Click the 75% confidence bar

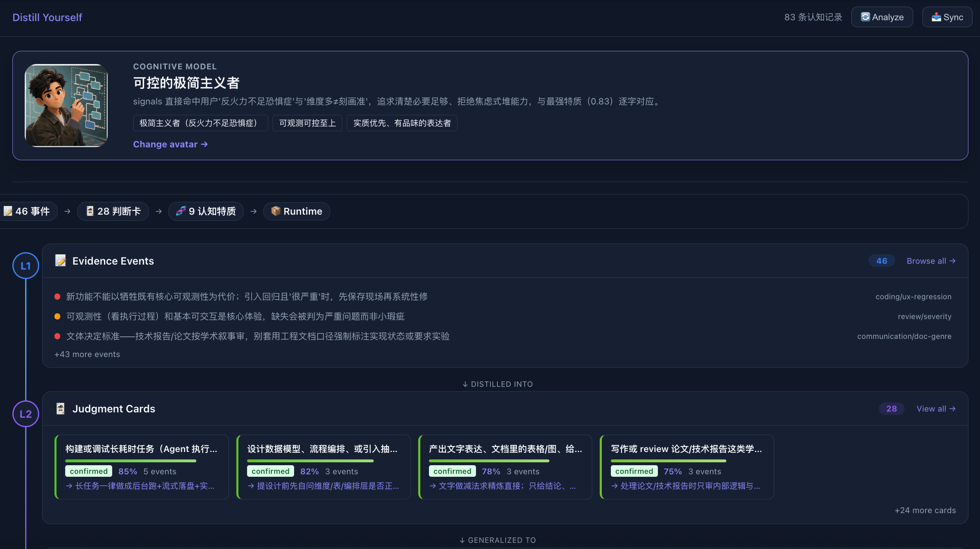pos(669,461)
